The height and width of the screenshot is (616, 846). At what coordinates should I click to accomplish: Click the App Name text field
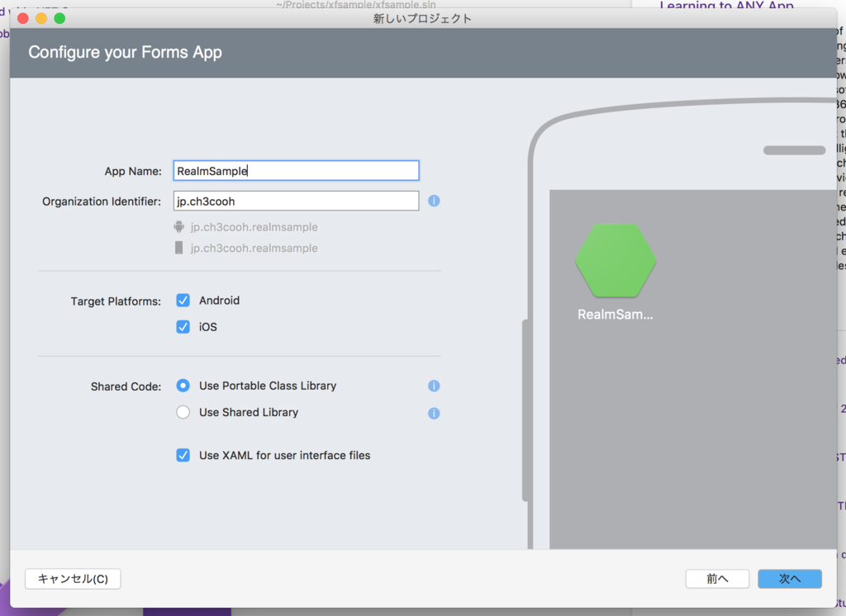296,171
